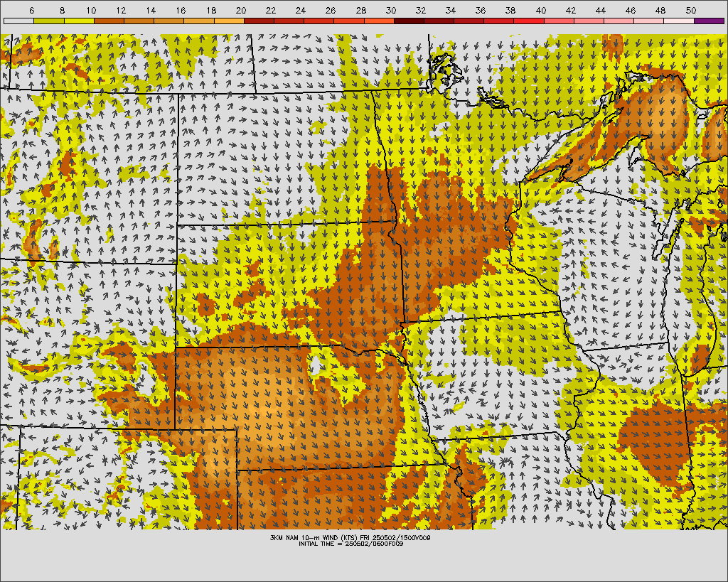Select the pale pink 48–50 knot legend swatch
Image resolution: width=728 pixels, height=582 pixels.
point(679,21)
